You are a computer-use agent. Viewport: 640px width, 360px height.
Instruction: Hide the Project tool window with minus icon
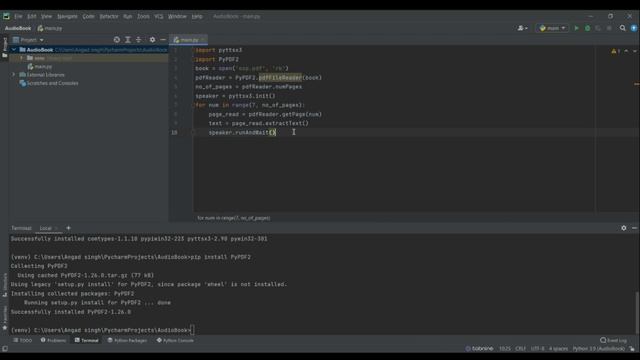tap(163, 40)
